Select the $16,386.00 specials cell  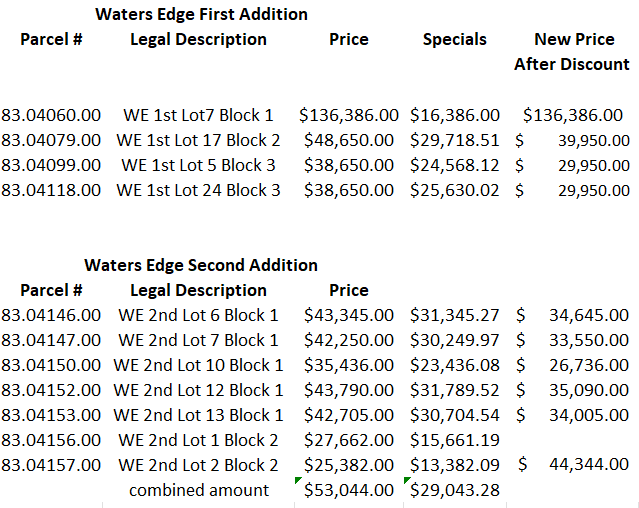[x=455, y=115]
